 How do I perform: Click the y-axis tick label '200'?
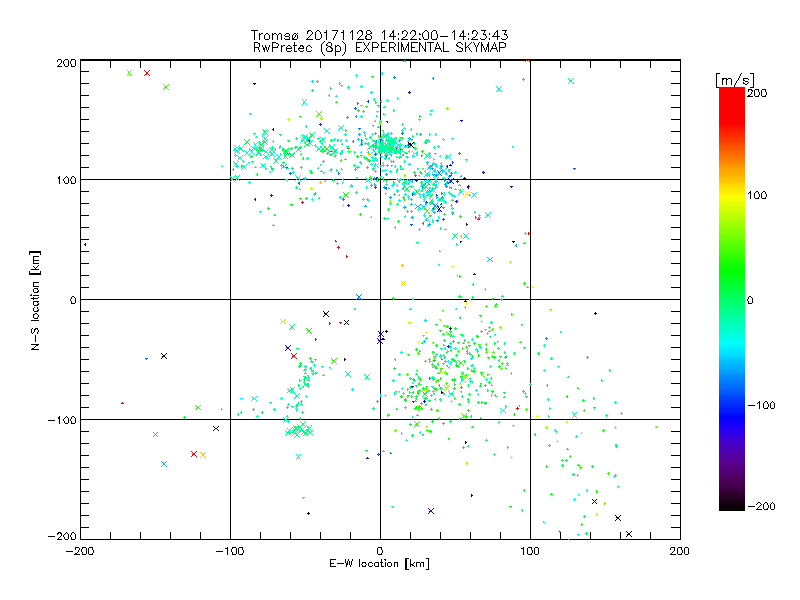pyautogui.click(x=66, y=63)
